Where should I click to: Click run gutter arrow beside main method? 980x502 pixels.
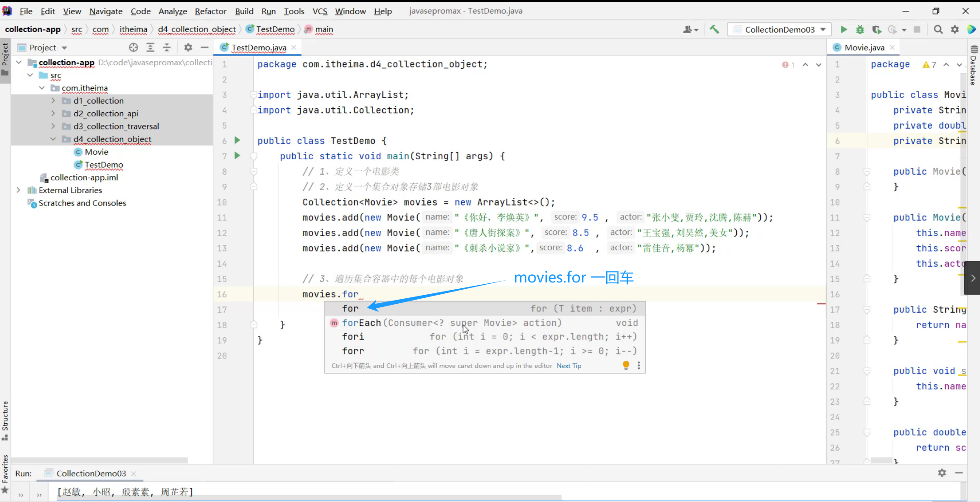point(237,156)
